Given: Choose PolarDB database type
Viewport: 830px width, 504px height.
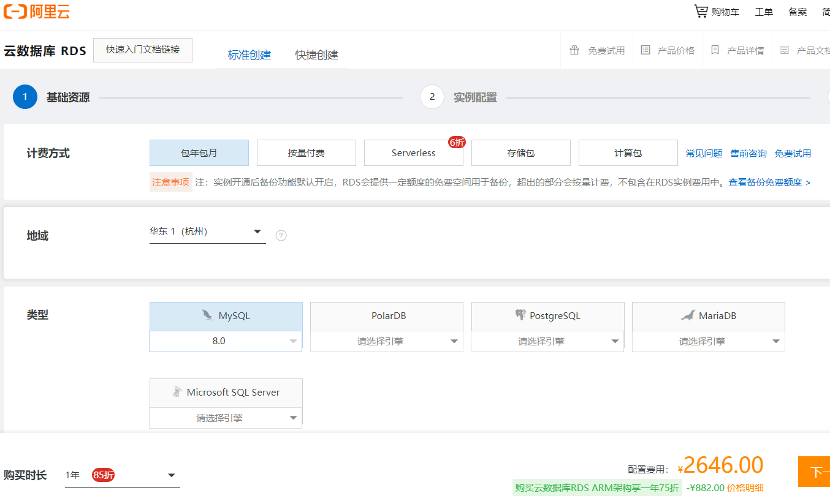Looking at the screenshot, I should click(387, 316).
